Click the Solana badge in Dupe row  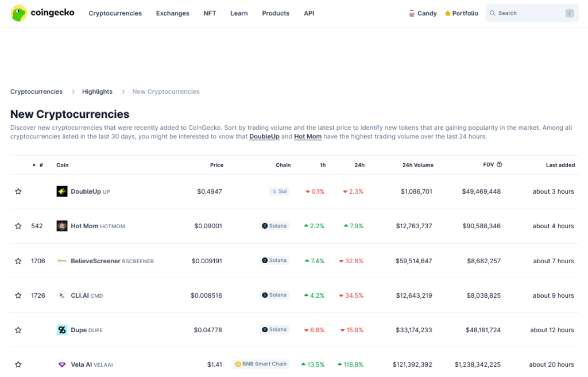(x=274, y=329)
